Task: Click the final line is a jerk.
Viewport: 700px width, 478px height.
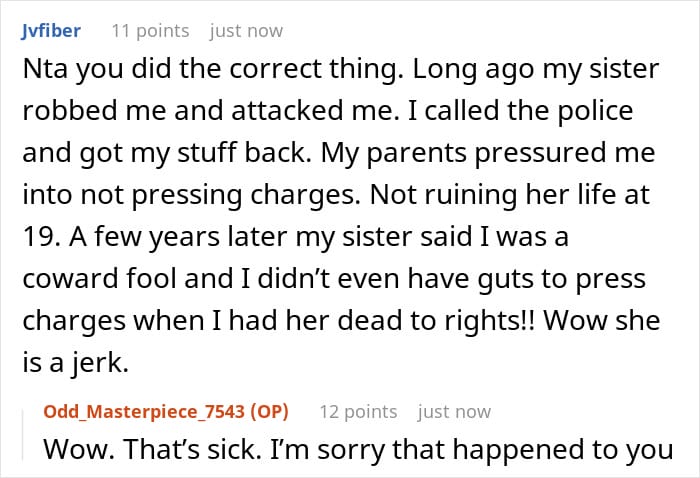Action: point(75,363)
